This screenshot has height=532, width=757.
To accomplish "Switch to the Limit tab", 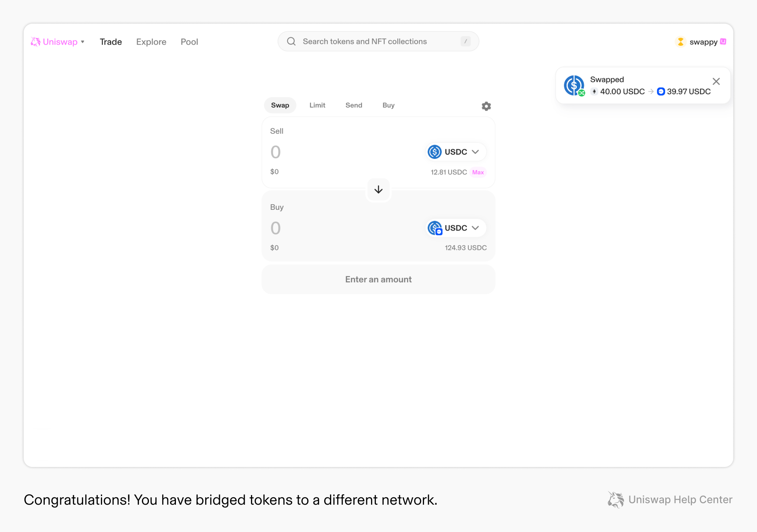I will coord(317,105).
